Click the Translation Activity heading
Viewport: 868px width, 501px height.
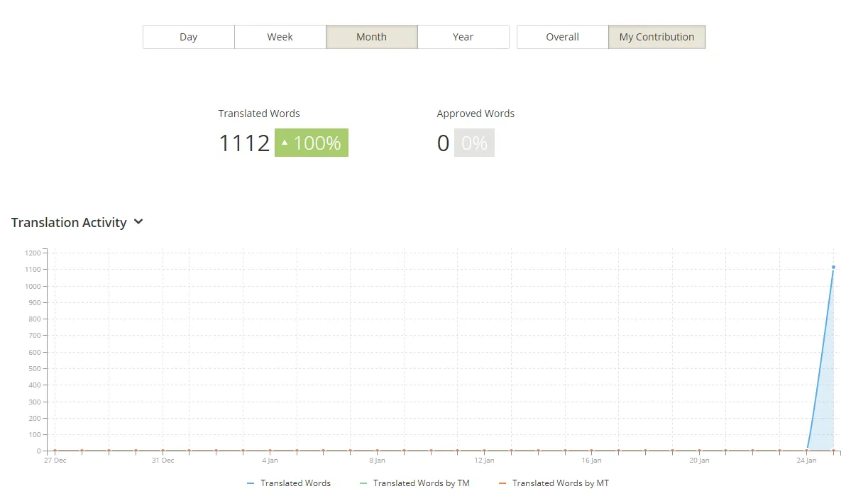click(69, 223)
